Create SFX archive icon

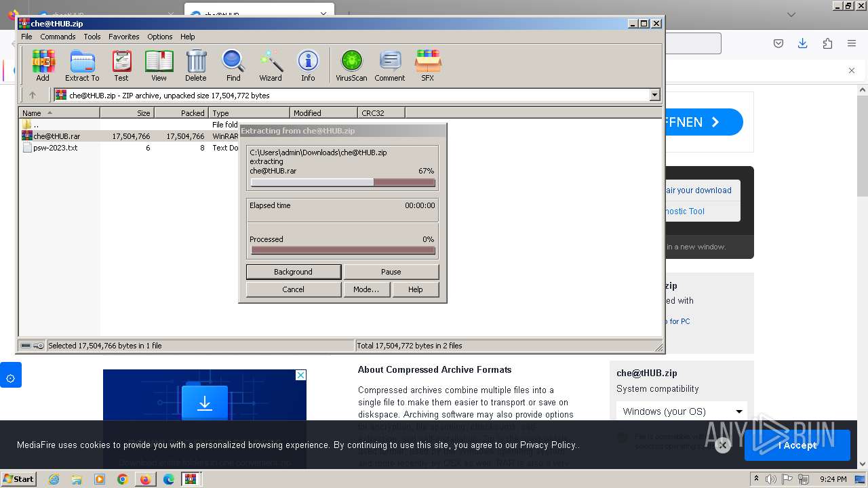pos(427,66)
